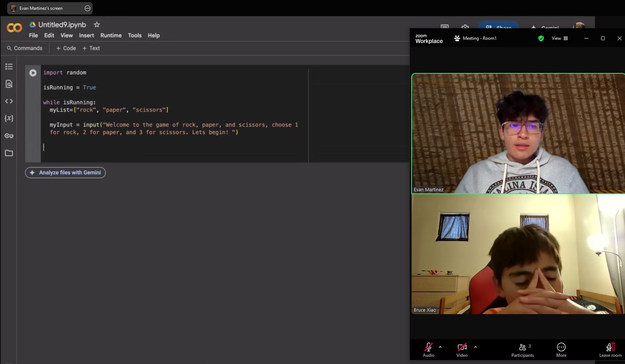Open the screen share options ellipsis
Viewport: 625px width, 364px height.
click(x=88, y=8)
